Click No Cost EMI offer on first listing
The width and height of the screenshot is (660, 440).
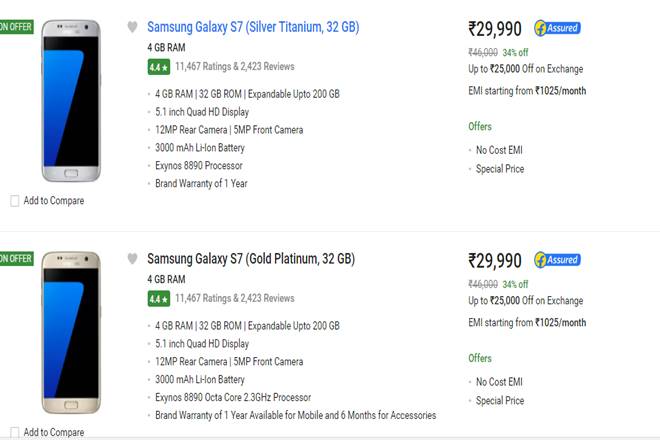coord(499,150)
